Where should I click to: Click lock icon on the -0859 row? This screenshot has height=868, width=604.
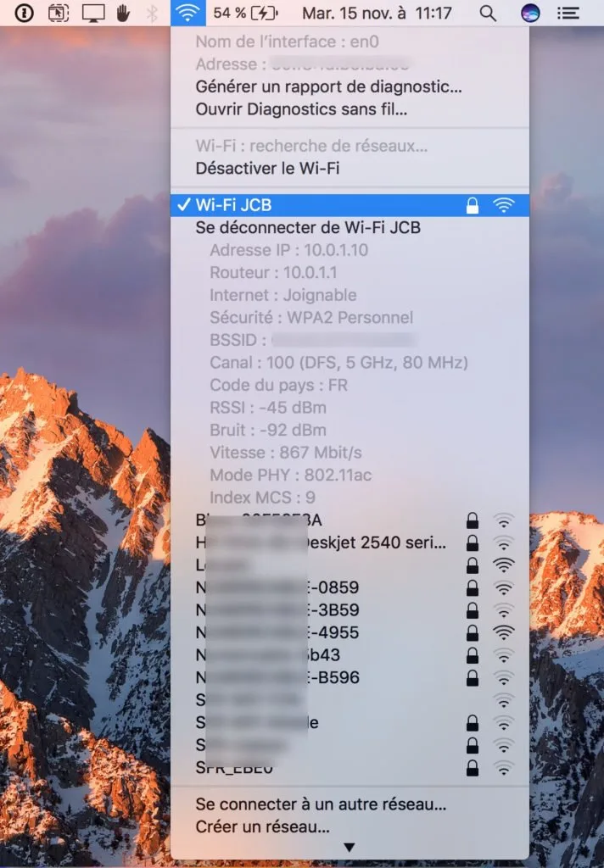tap(473, 588)
